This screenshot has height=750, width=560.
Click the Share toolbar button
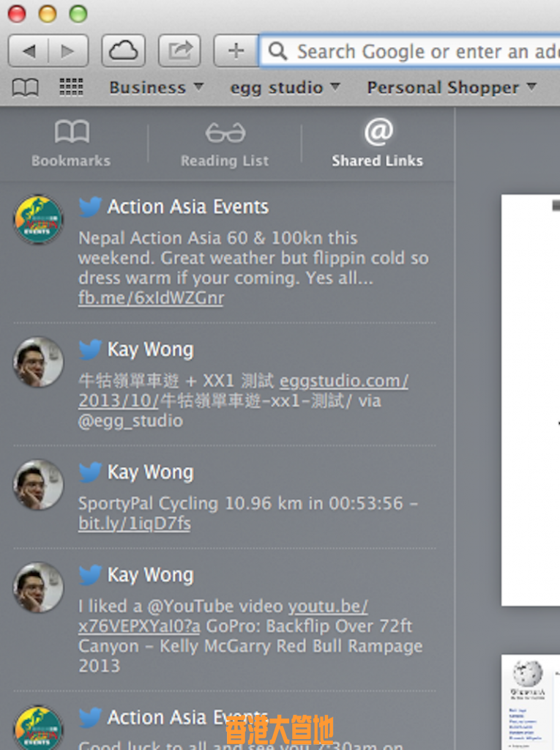(x=179, y=51)
